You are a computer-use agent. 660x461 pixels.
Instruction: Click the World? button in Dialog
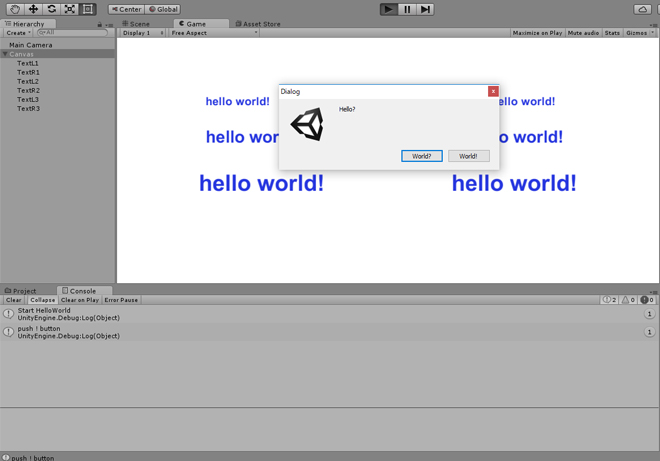click(422, 156)
